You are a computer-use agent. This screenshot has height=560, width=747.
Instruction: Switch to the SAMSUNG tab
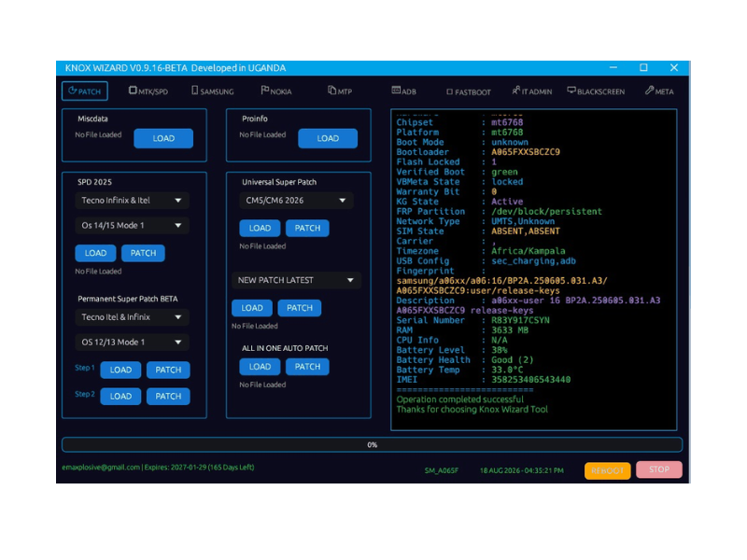coord(213,91)
